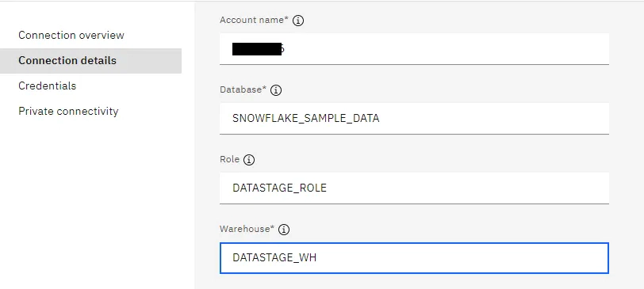Open the Warehouse info icon tooltip

284,230
